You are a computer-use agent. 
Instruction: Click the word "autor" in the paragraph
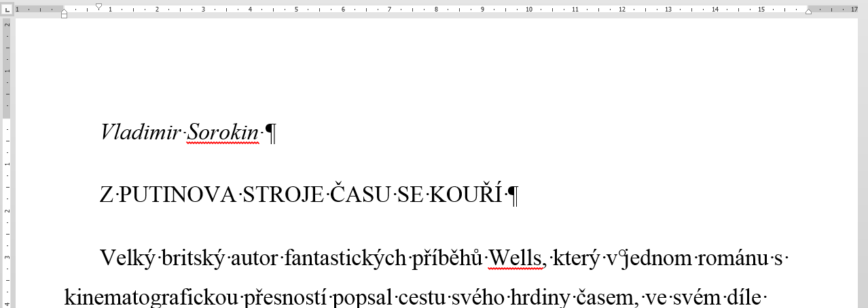[255, 260]
